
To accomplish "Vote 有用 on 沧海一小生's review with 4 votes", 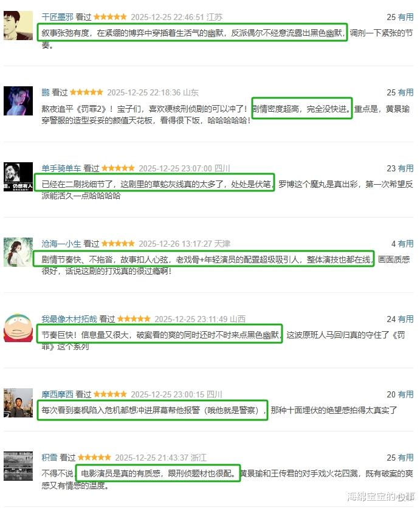I will tap(405, 243).
